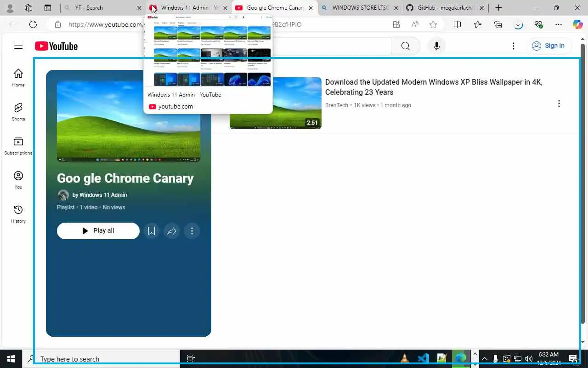Viewport: 588px width, 368px height.
Task: Switch to the WINDOWS STORE LTSC tab
Action: coord(360,8)
